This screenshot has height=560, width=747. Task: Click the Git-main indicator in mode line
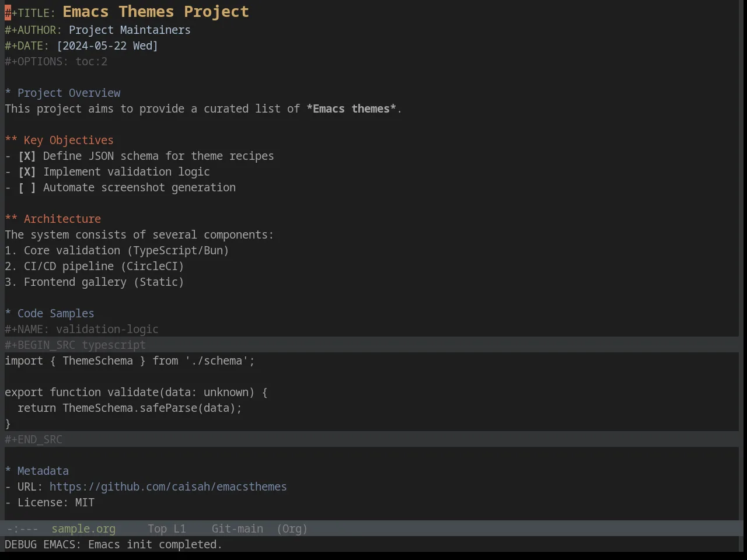point(238,529)
